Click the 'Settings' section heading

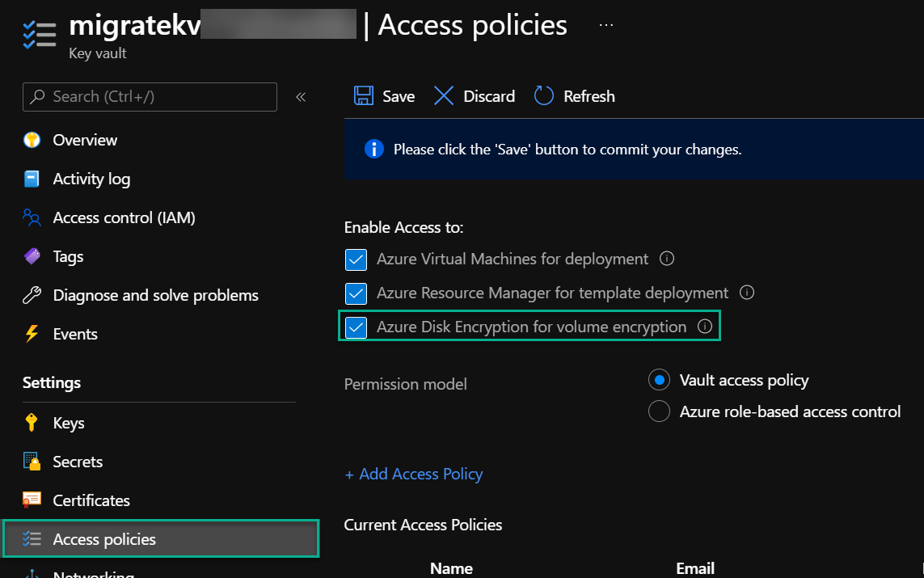pos(52,383)
